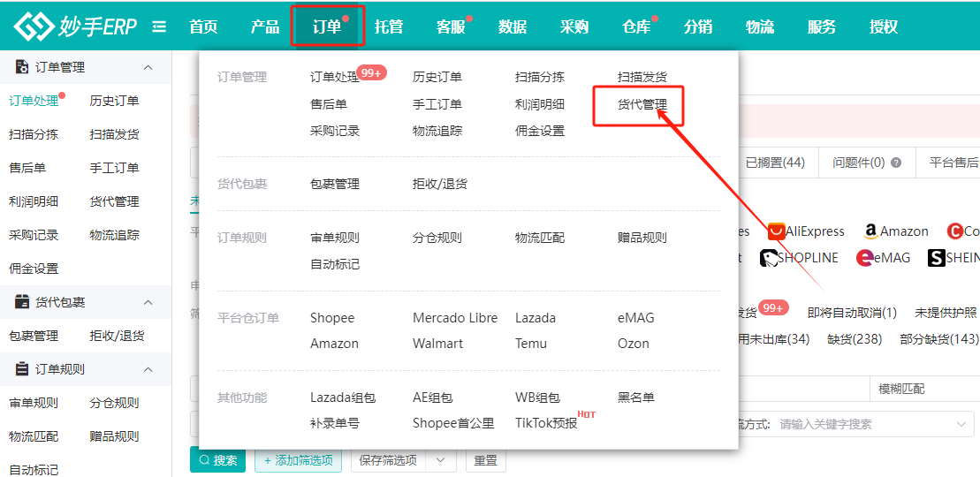Select 包裹管理 from the dropdown menu

pyautogui.click(x=335, y=184)
